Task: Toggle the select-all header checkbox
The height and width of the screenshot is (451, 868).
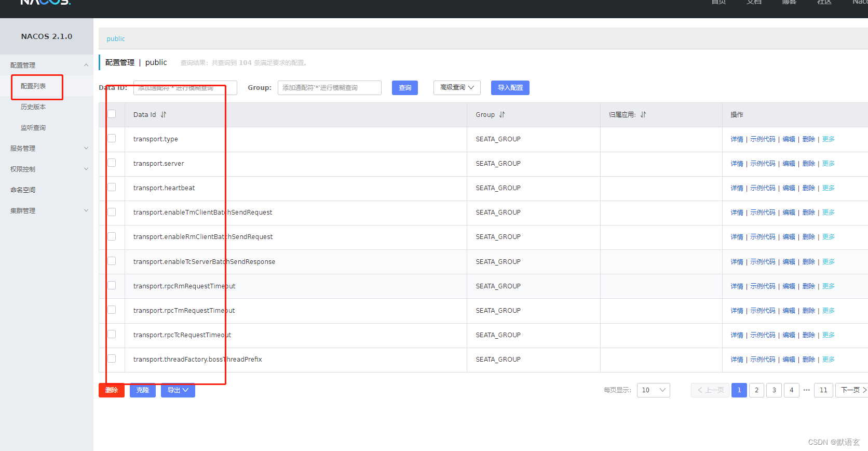Action: (x=112, y=114)
